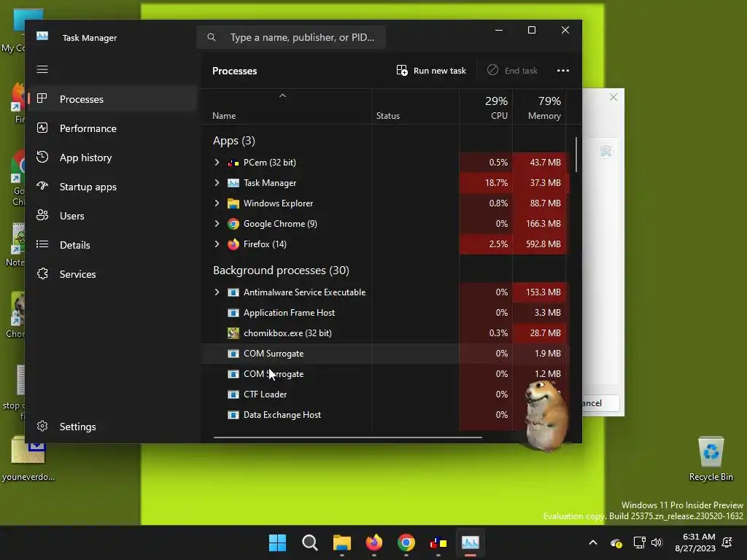This screenshot has height=560, width=747.
Task: Click Task Manager CPU value 18.7%
Action: 496,183
